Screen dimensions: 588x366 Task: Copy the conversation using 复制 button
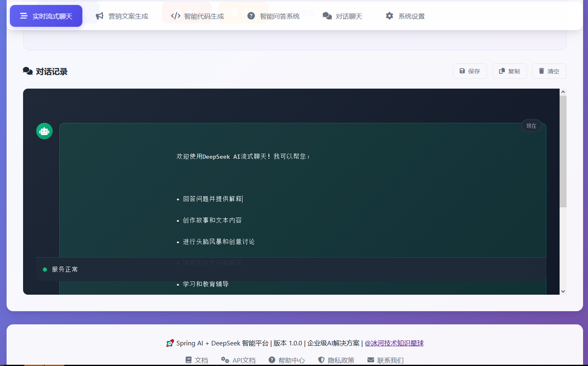click(x=509, y=71)
